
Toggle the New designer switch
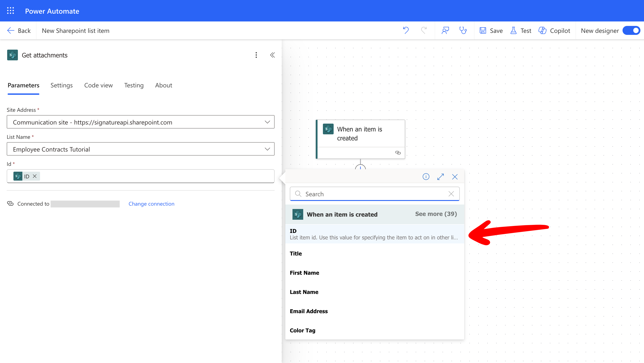[x=631, y=30]
